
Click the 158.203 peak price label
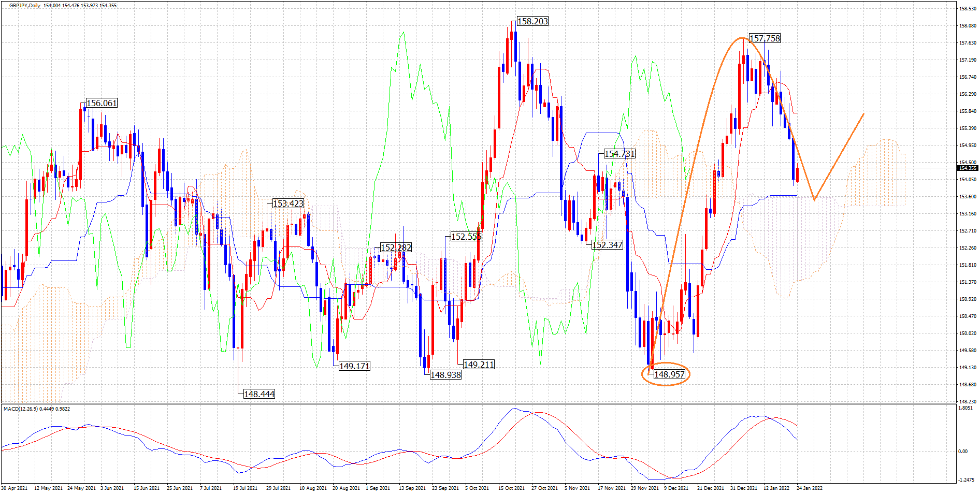(x=532, y=21)
